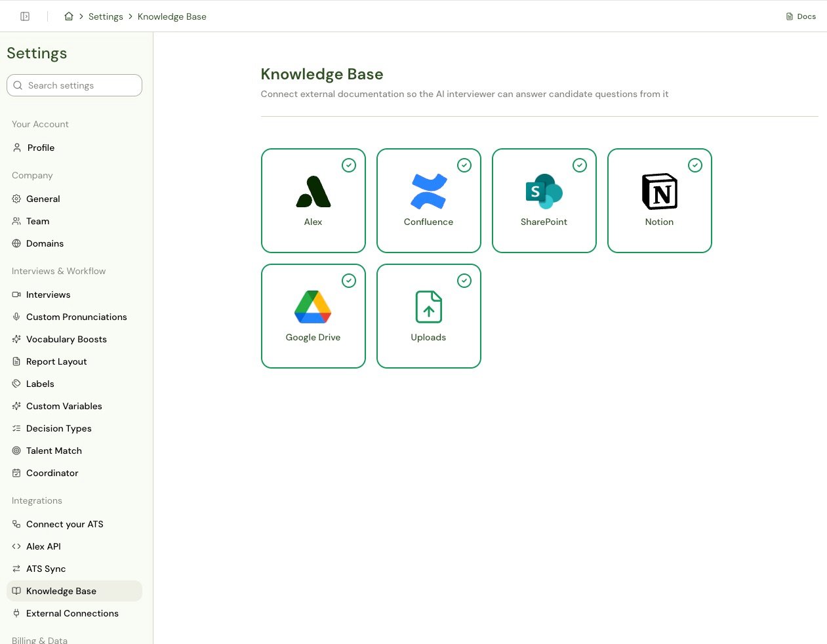The image size is (827, 644).
Task: Open the Interviews settings page
Action: pyautogui.click(x=74, y=294)
